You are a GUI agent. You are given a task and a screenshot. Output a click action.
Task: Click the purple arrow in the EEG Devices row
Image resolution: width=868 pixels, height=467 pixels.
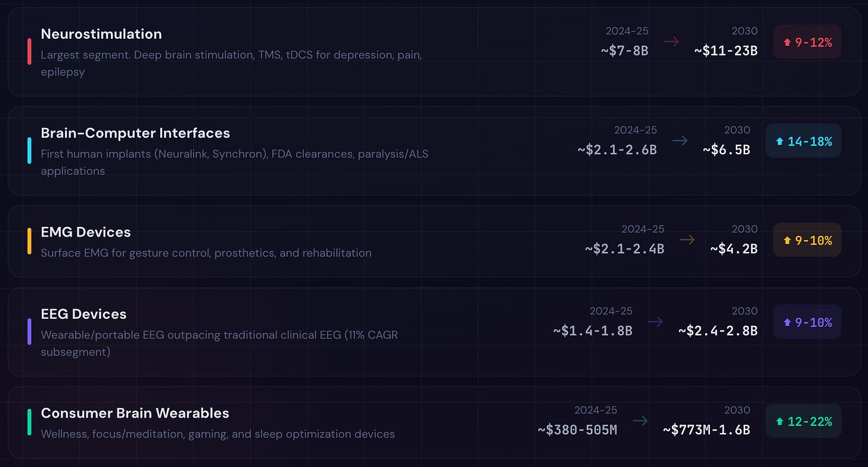pyautogui.click(x=655, y=322)
